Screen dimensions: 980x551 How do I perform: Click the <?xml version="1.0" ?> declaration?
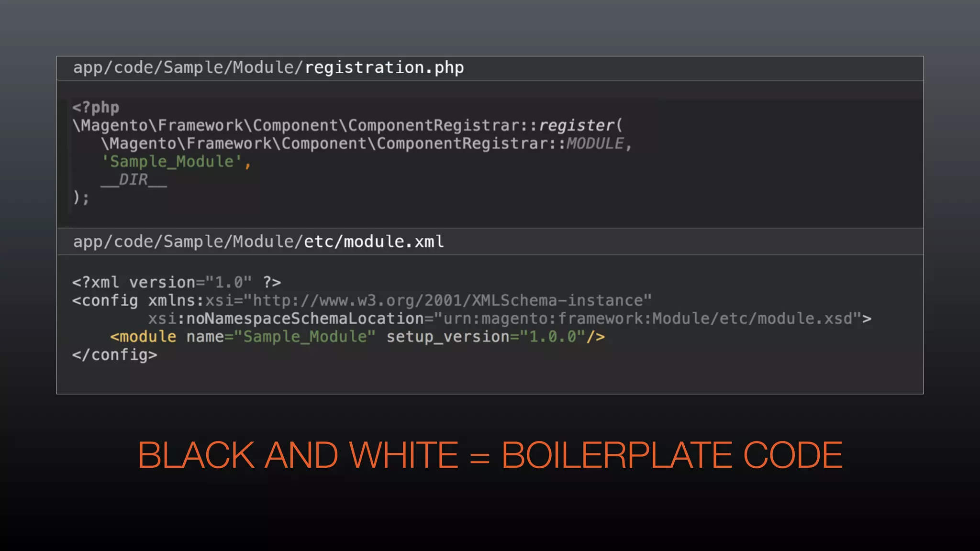point(176,282)
